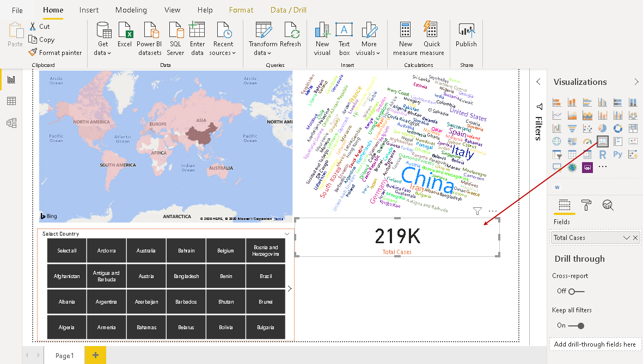This screenshot has height=364, width=643.
Task: Open the Analytics magnifier pane
Action: (x=608, y=205)
